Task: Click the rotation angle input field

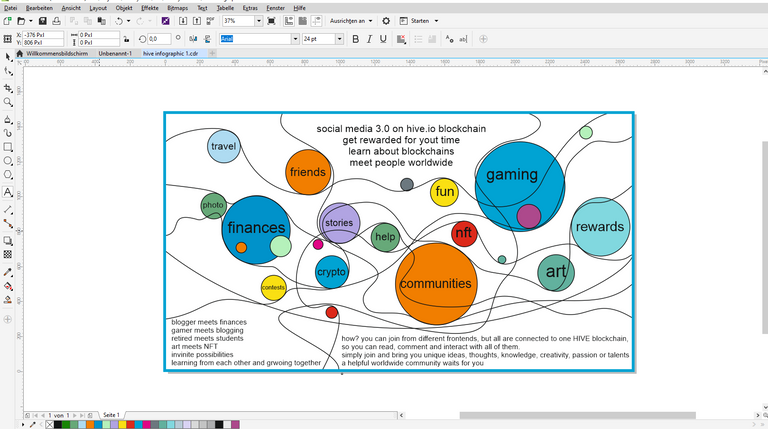Action: (x=159, y=39)
